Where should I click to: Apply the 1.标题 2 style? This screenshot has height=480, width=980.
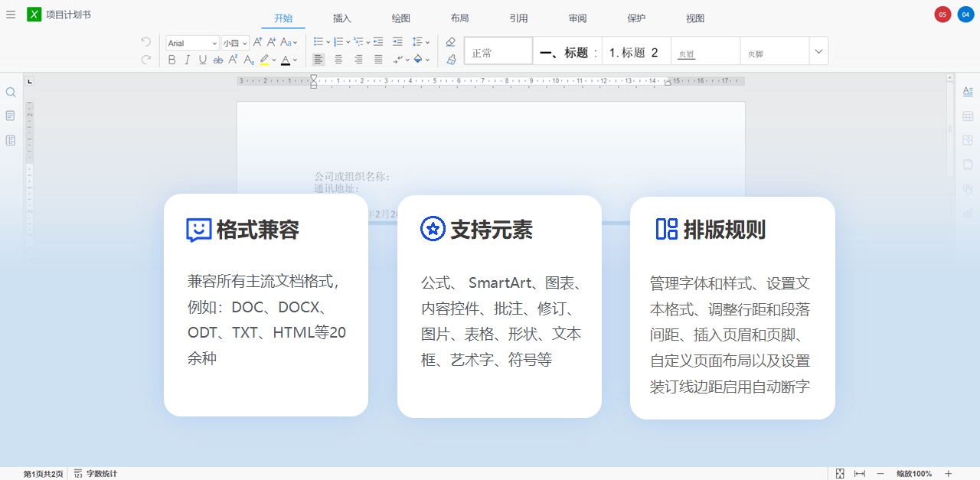[x=636, y=51]
